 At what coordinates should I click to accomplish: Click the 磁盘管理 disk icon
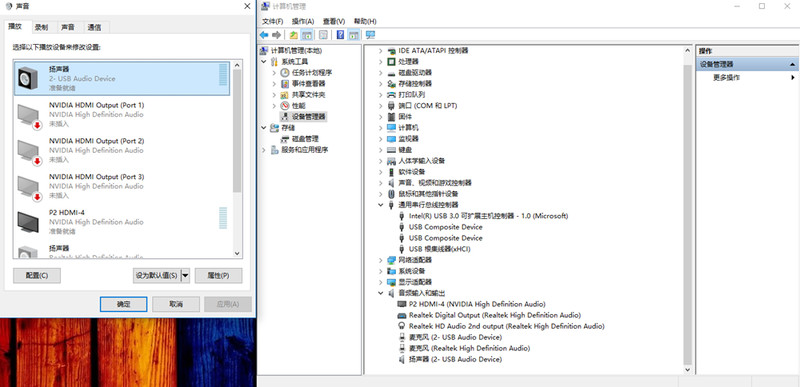285,139
